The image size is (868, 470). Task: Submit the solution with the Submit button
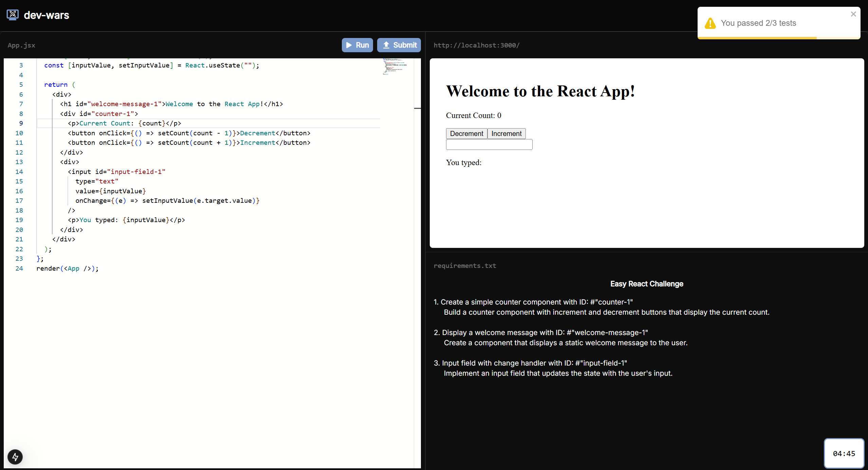click(x=399, y=45)
